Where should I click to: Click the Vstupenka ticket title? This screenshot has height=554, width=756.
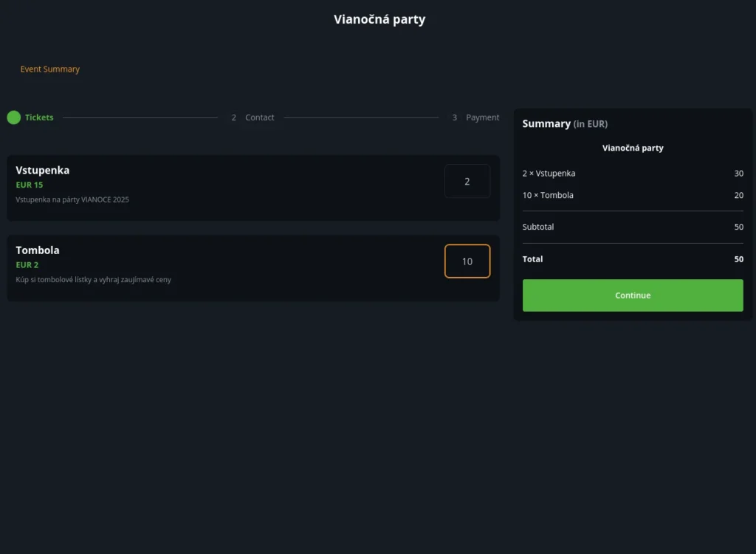tap(43, 170)
